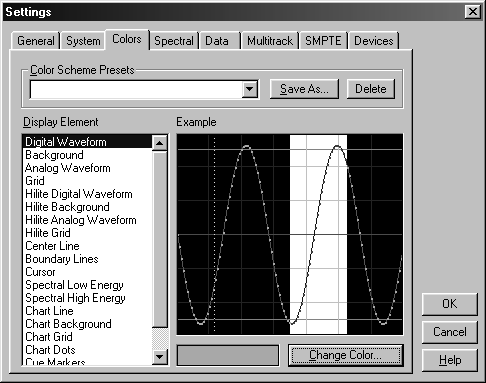Switch to the General tab

[x=35, y=41]
